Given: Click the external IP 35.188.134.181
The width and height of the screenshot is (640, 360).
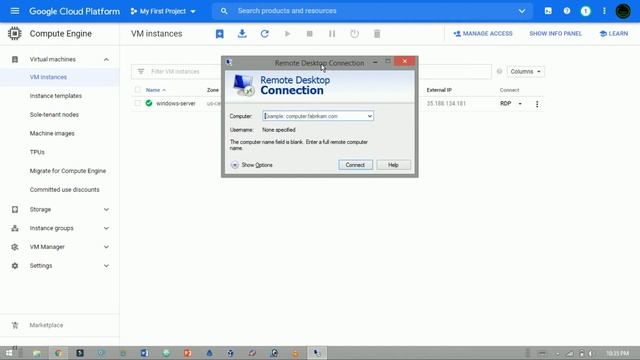Looking at the screenshot, I should 446,104.
